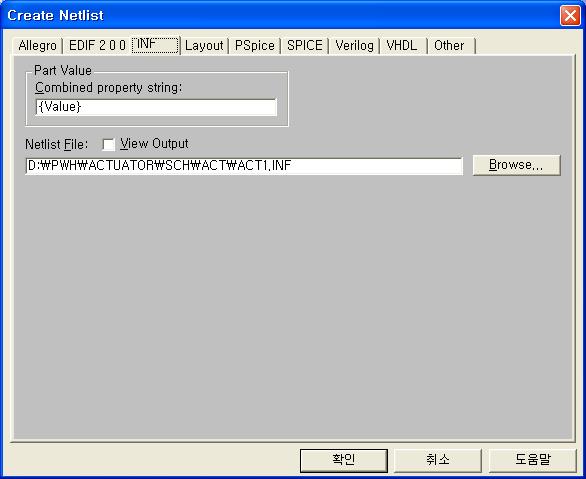Click the Browse... button
586x479 pixels.
[516, 165]
